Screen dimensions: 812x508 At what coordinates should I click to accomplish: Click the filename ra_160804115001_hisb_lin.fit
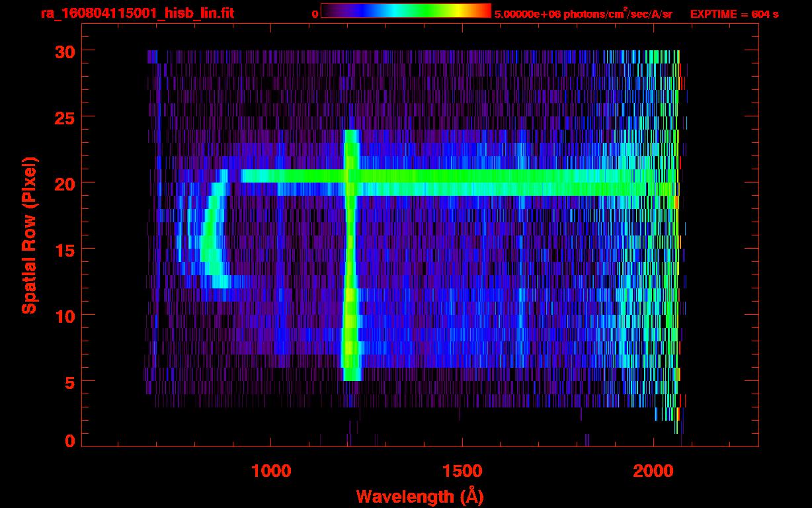pyautogui.click(x=137, y=13)
